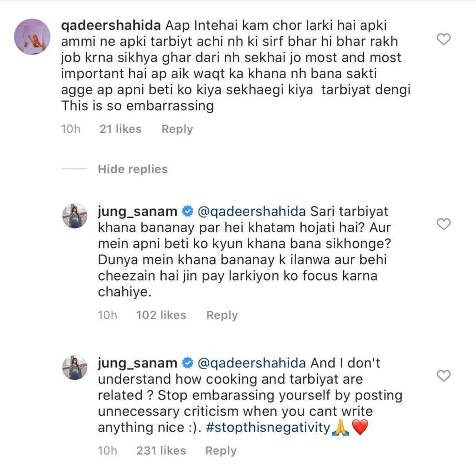Like qadeershahida's comment with the heart icon
Viewport: 476px width, 471px height.
[444, 40]
